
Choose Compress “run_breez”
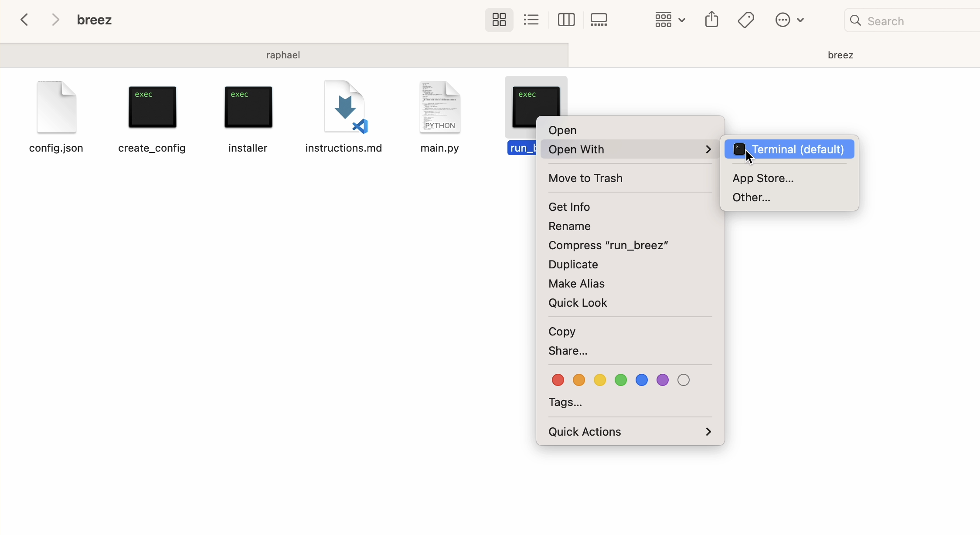click(x=630, y=245)
